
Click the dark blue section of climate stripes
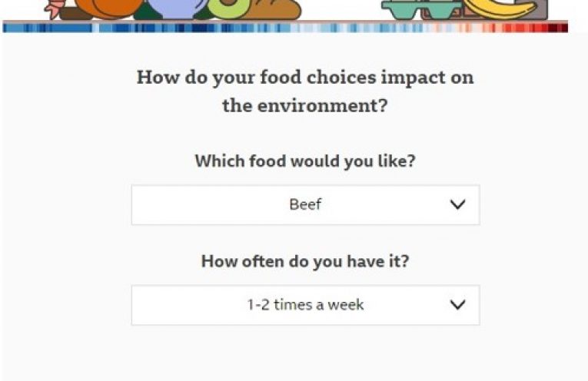click(x=202, y=28)
